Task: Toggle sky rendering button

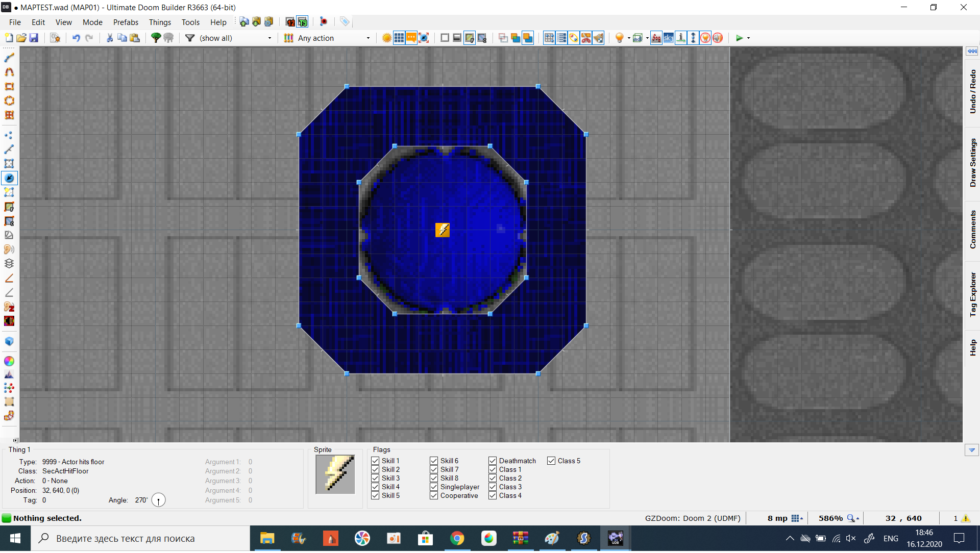Action: [669, 38]
